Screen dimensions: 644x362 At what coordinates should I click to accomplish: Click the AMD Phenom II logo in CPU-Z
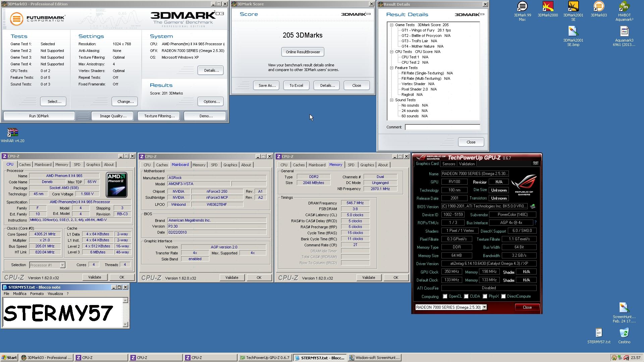(x=116, y=185)
